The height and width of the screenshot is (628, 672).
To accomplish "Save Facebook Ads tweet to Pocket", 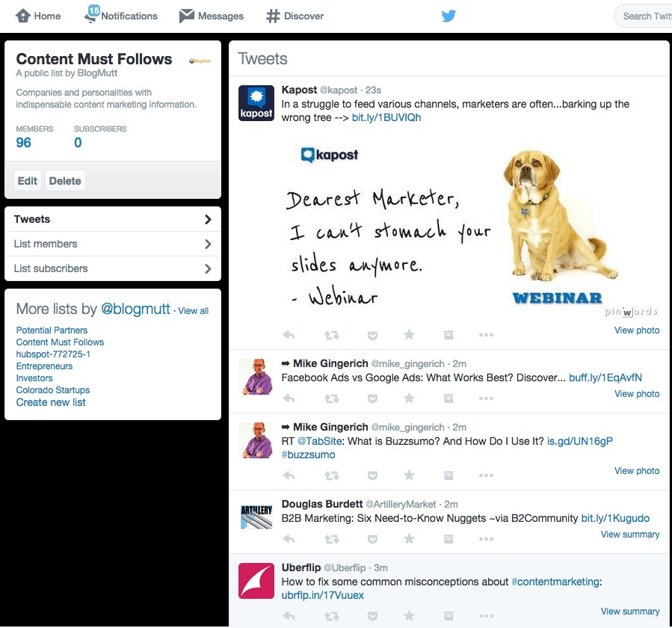I will click(x=372, y=398).
